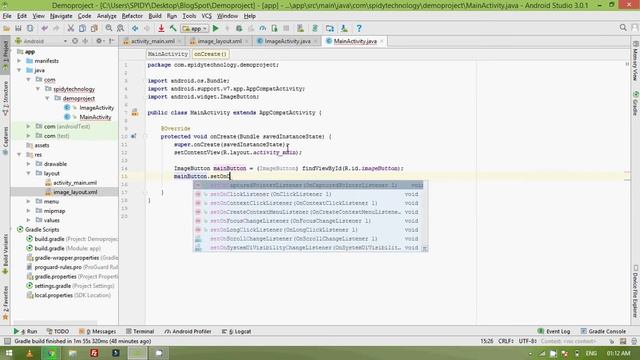Click the Paste icon in toolbar

coord(94,29)
